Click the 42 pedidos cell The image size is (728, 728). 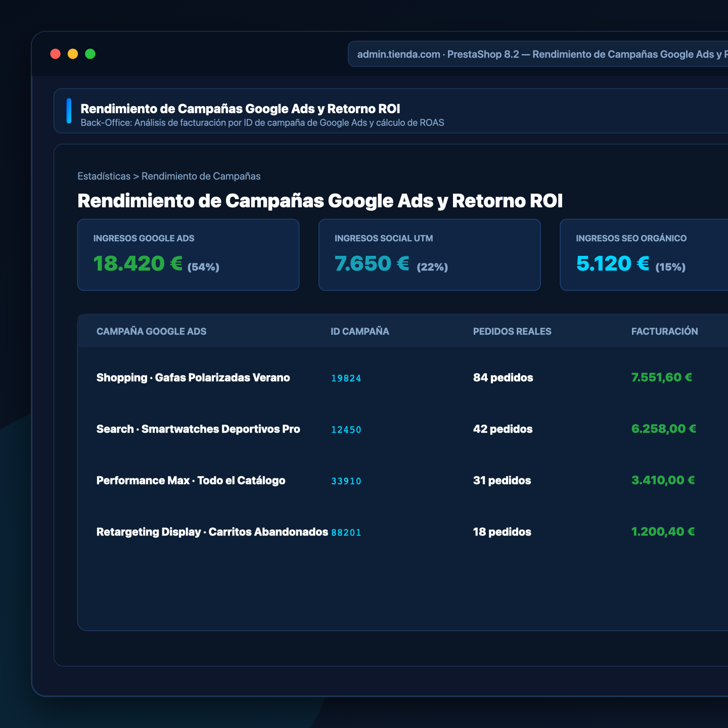(503, 429)
